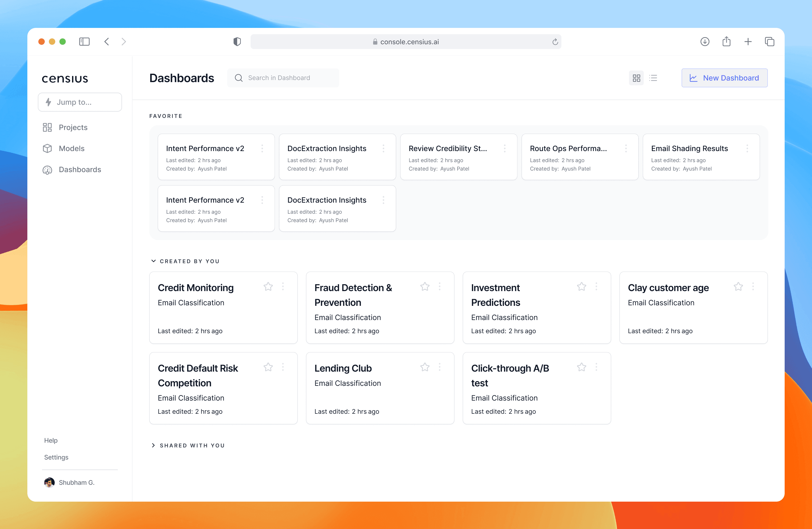The height and width of the screenshot is (529, 812).
Task: Open the Help link
Action: 51,441
